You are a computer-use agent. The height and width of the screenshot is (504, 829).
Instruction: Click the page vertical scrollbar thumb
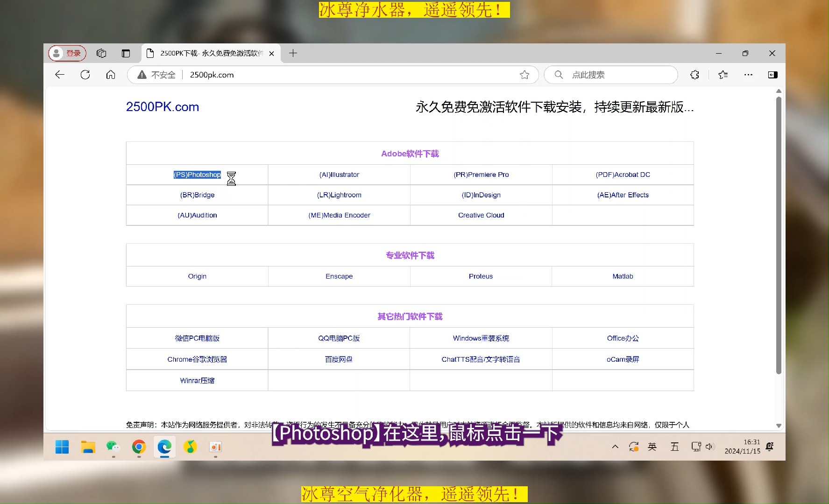pos(779,236)
